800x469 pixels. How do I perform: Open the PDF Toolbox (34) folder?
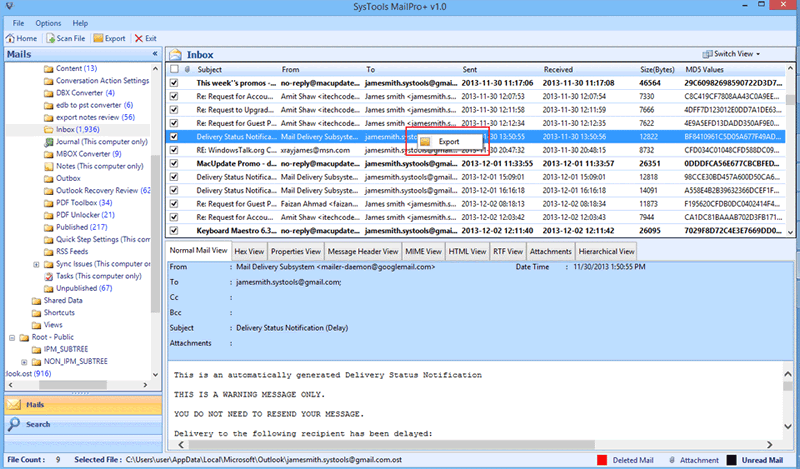tap(84, 203)
